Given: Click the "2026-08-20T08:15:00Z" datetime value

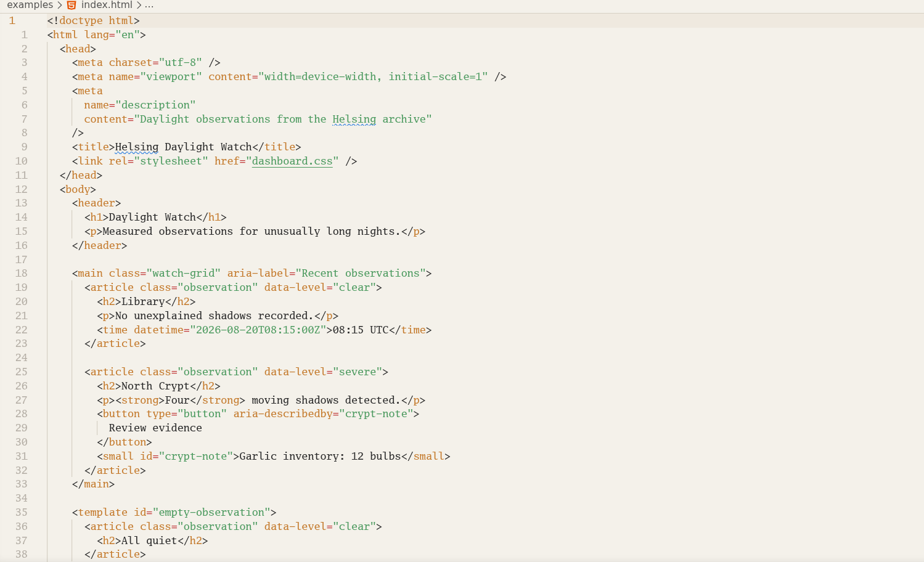Looking at the screenshot, I should coord(258,330).
